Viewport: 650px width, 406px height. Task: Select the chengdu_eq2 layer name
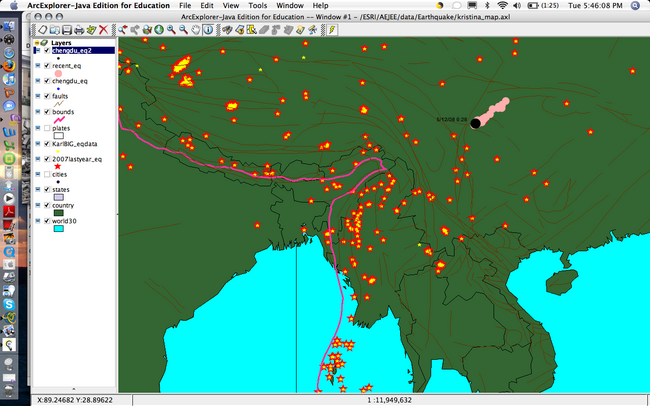(x=73, y=50)
